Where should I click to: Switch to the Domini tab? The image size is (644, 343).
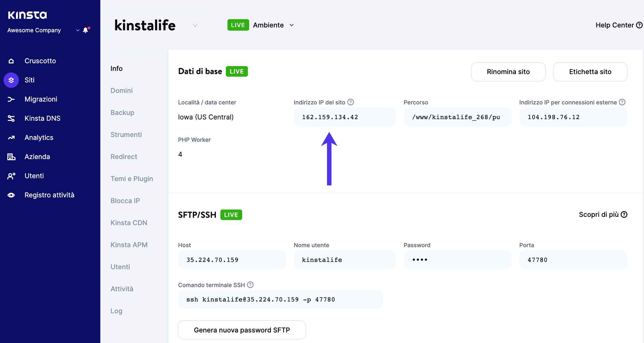(121, 90)
